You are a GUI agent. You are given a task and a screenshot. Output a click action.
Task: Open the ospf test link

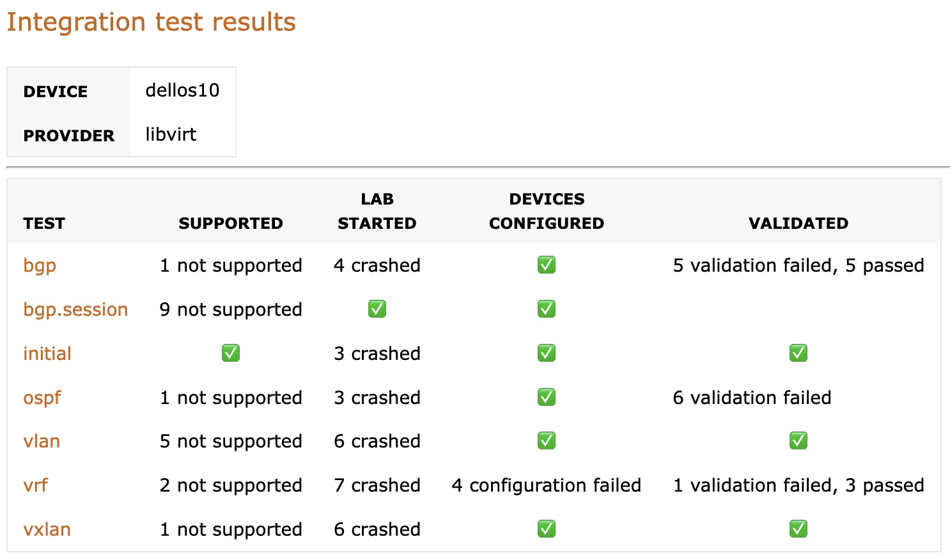click(x=42, y=398)
